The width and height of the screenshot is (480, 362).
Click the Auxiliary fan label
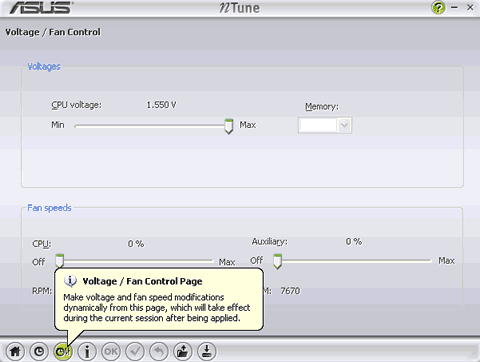coord(270,242)
